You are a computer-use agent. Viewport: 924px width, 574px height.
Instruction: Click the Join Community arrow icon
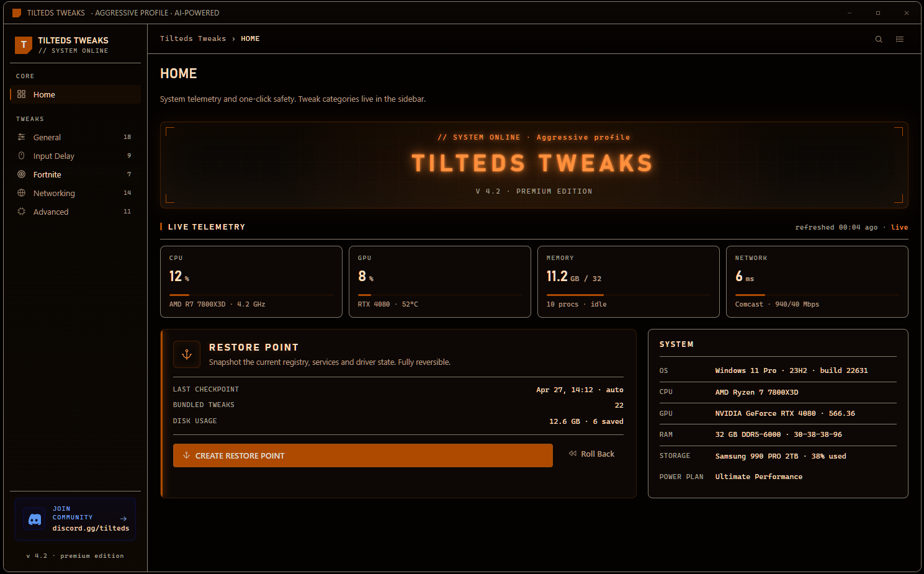pyautogui.click(x=123, y=519)
